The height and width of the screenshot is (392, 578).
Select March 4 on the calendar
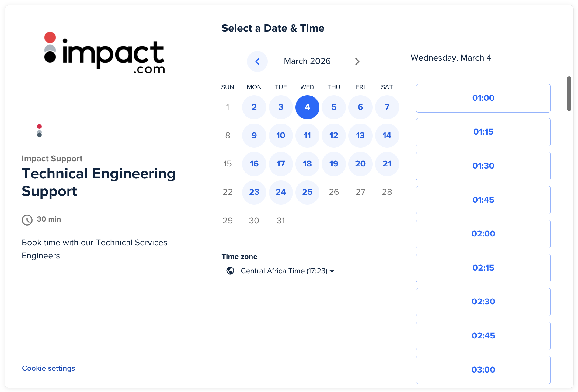(x=307, y=107)
